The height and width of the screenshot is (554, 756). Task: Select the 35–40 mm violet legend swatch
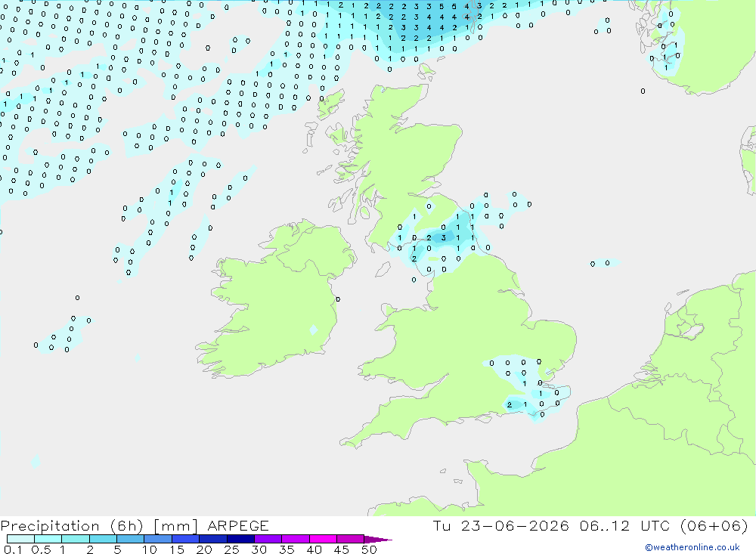pos(296,539)
